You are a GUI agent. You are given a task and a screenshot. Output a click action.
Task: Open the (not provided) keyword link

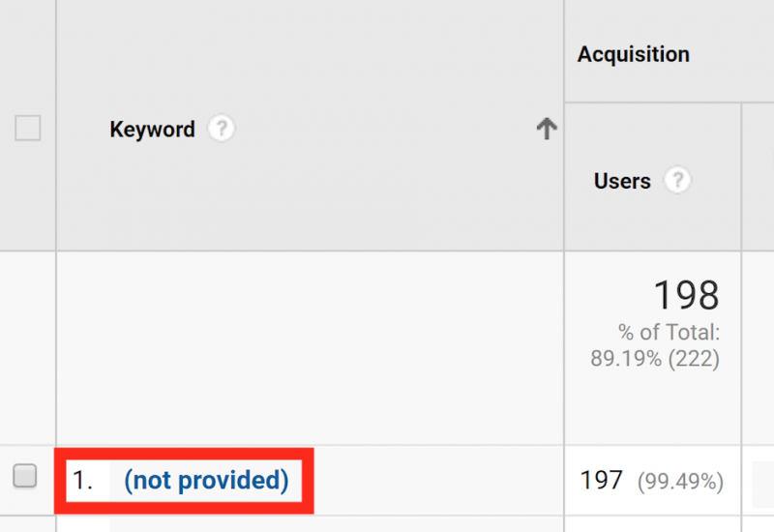click(206, 480)
